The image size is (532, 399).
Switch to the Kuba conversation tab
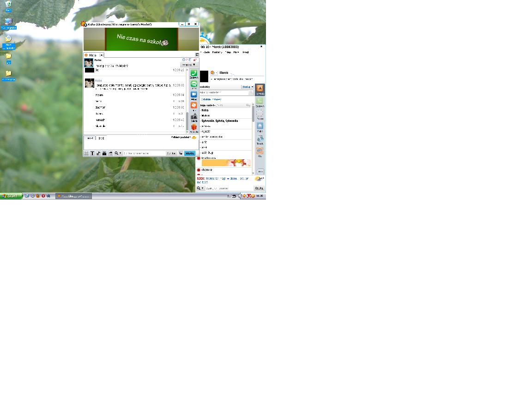91,55
